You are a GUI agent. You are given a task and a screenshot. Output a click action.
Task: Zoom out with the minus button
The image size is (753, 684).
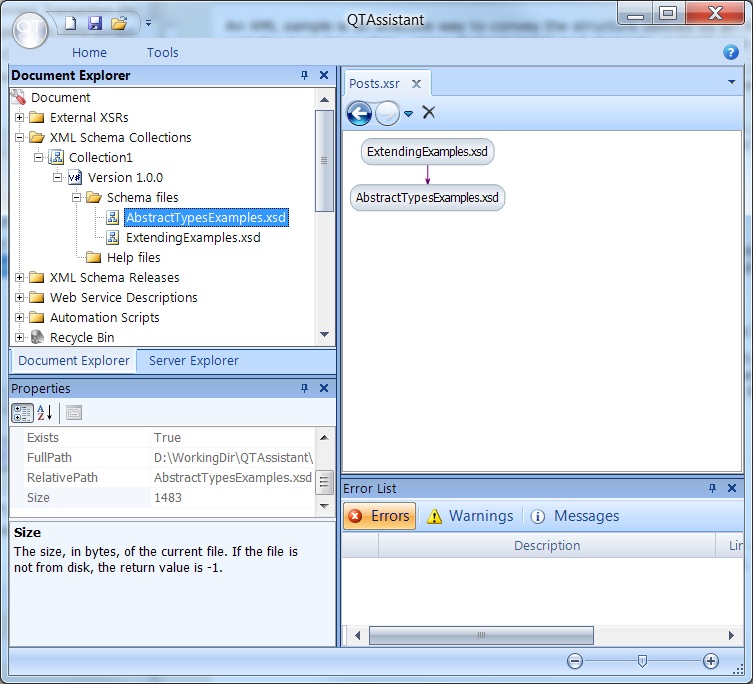[x=574, y=661]
